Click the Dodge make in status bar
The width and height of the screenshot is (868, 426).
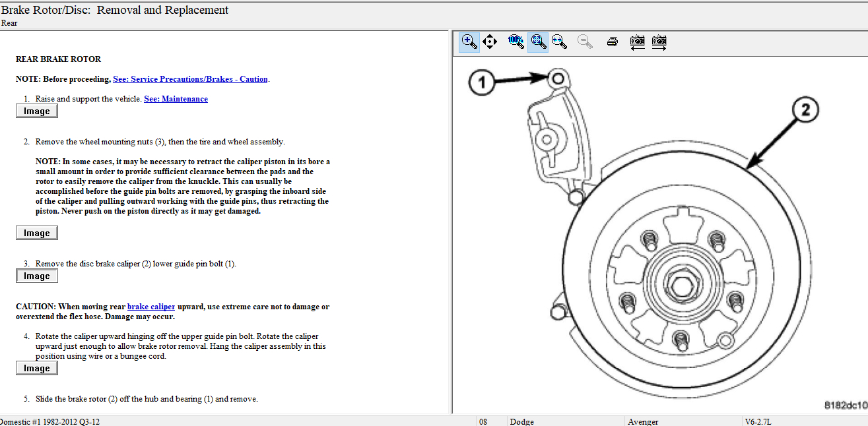pos(521,421)
